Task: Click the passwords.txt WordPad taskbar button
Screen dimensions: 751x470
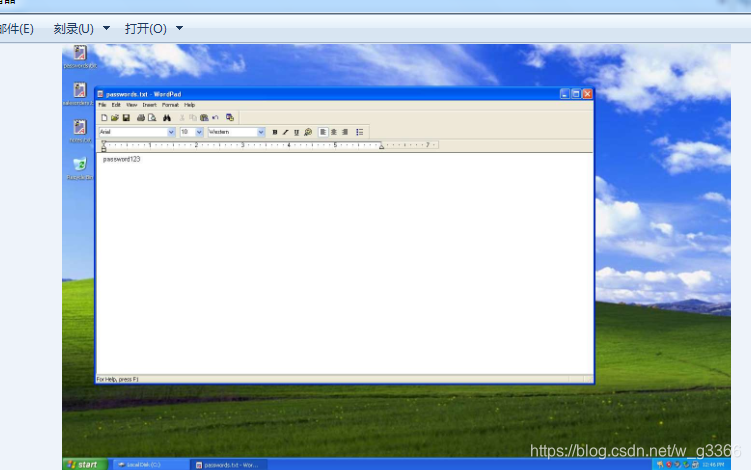Action: (x=230, y=465)
